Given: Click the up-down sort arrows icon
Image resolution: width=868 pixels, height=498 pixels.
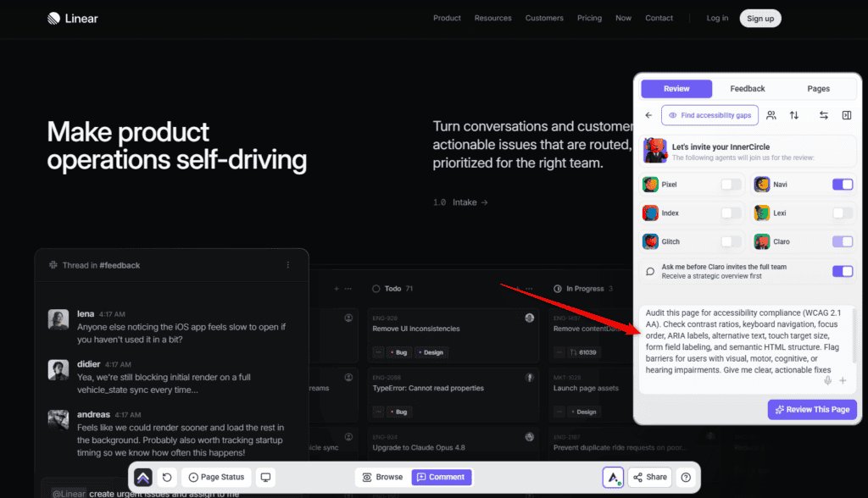Looking at the screenshot, I should click(793, 115).
